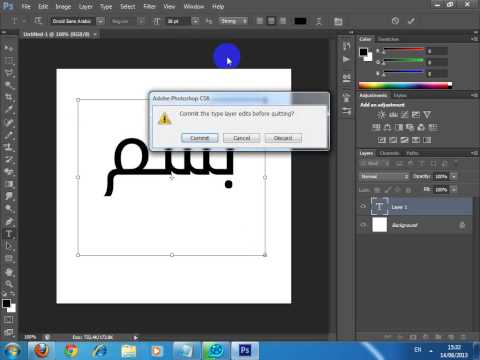The width and height of the screenshot is (480, 360).
Task: Select the Move tool
Action: (9, 49)
